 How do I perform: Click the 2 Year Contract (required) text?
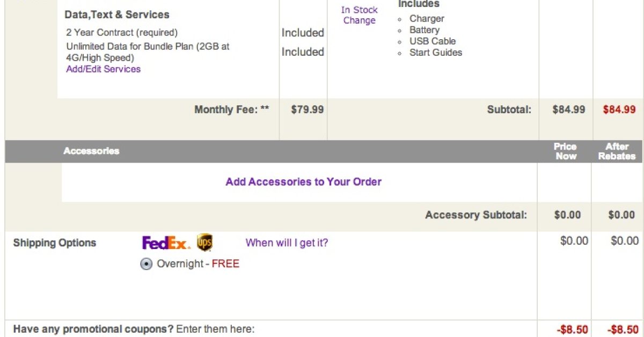pyautogui.click(x=122, y=33)
